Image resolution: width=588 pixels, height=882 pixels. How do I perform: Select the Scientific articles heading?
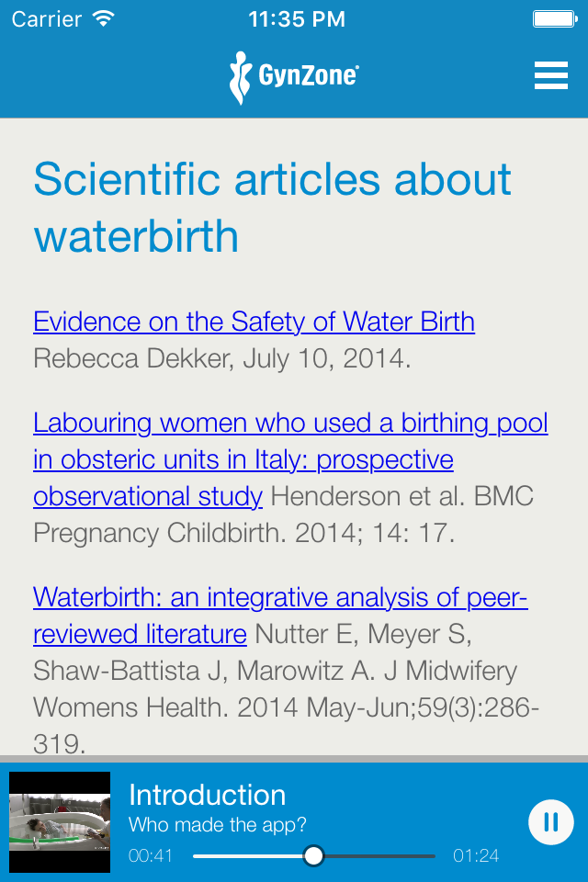(272, 207)
